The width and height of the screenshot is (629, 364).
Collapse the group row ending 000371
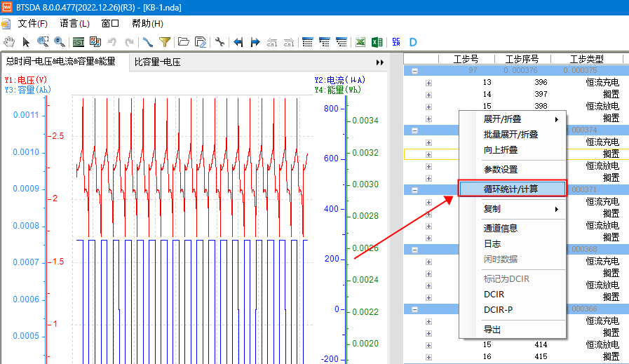[415, 190]
